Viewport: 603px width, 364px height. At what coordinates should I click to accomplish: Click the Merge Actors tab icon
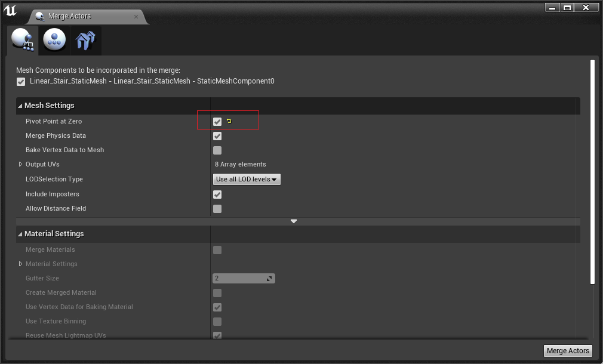[x=40, y=16]
